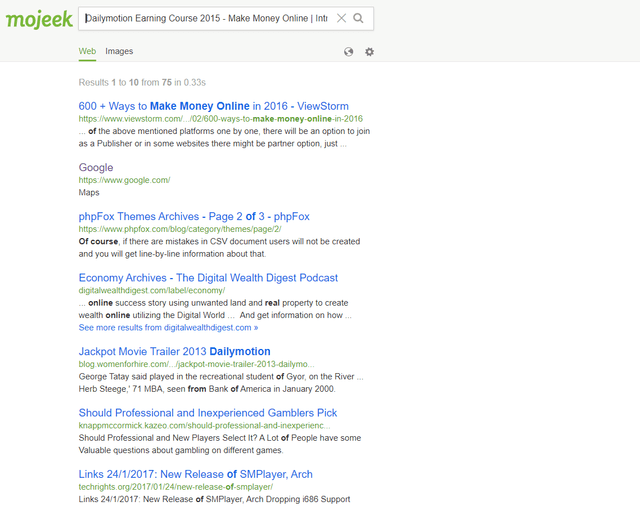The image size is (640, 506).
Task: Submit search with magnifying glass icon
Action: pyautogui.click(x=358, y=18)
